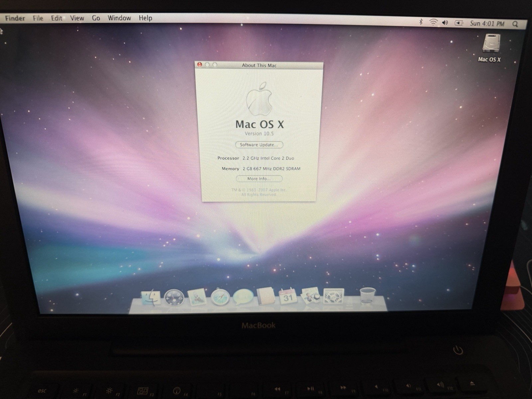The width and height of the screenshot is (532, 399).
Task: Show the battery status menu
Action: coord(459,23)
